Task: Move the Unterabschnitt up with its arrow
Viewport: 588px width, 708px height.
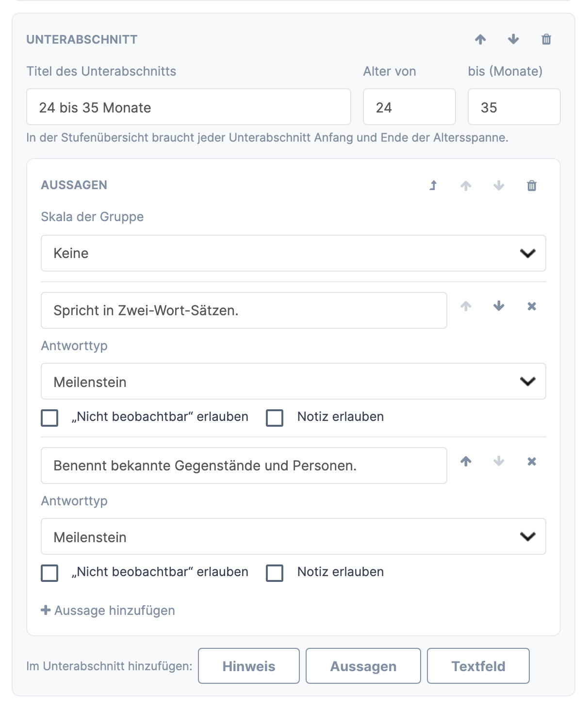Action: 480,39
